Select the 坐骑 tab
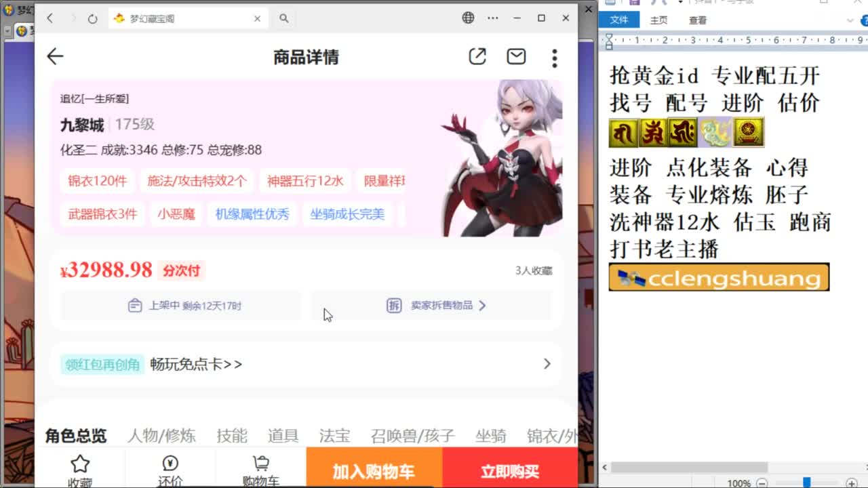The width and height of the screenshot is (868, 488). [x=490, y=436]
